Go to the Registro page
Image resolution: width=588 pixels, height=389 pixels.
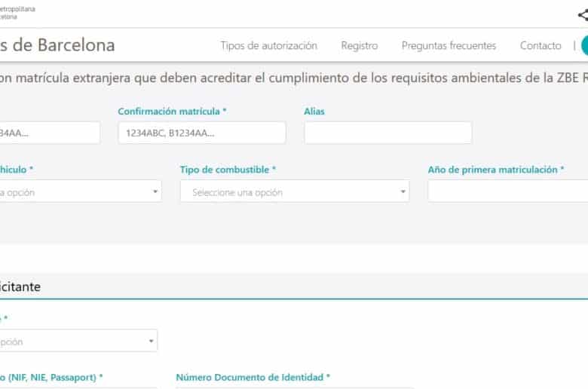[x=360, y=46]
